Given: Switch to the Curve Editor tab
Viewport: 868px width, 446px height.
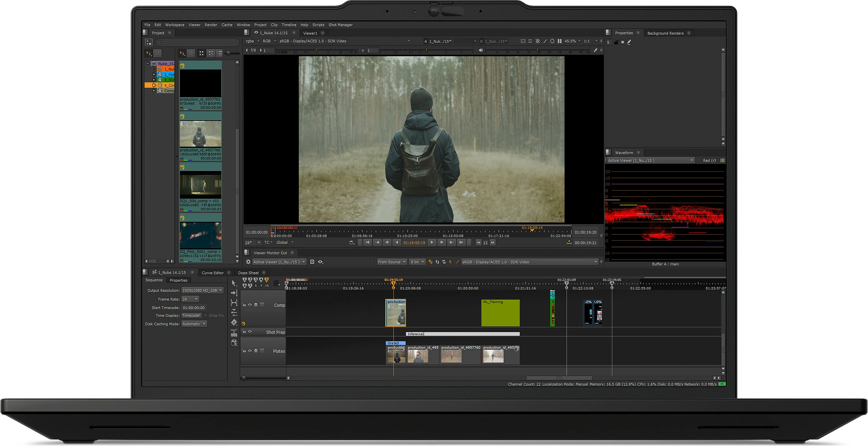Looking at the screenshot, I should 212,273.
